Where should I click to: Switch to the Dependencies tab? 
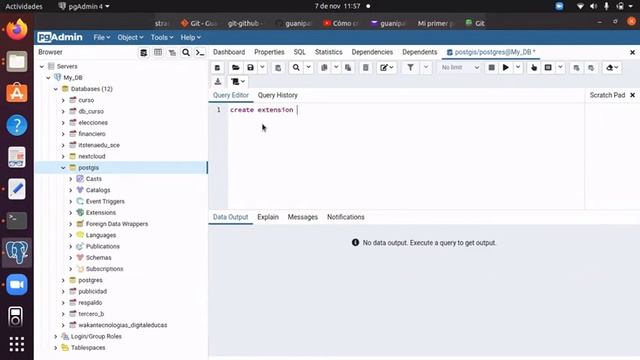click(372, 52)
